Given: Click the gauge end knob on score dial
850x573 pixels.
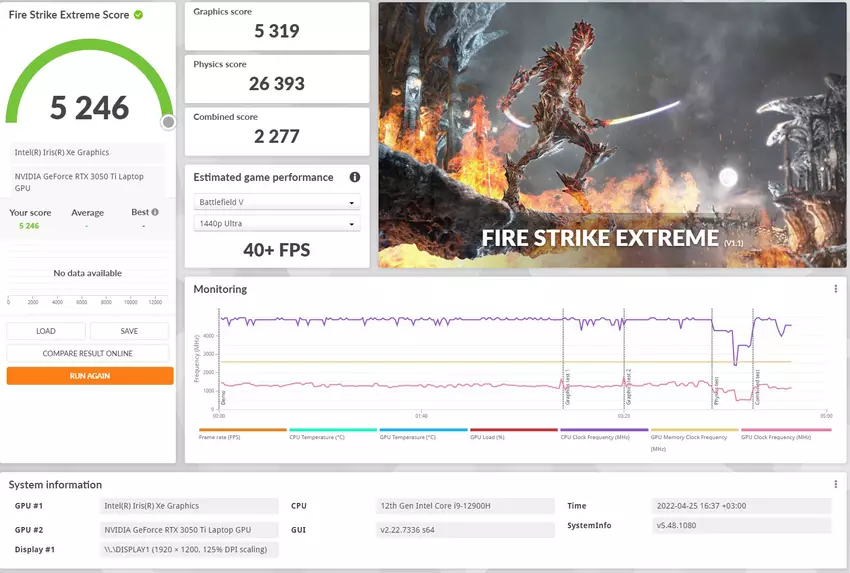Looking at the screenshot, I should pos(169,122).
